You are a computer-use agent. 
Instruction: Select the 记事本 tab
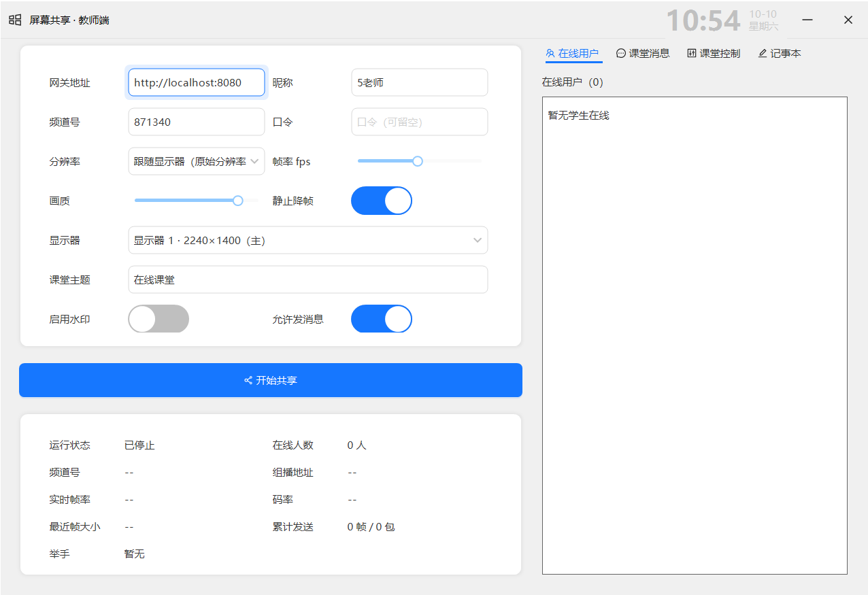pyautogui.click(x=780, y=53)
